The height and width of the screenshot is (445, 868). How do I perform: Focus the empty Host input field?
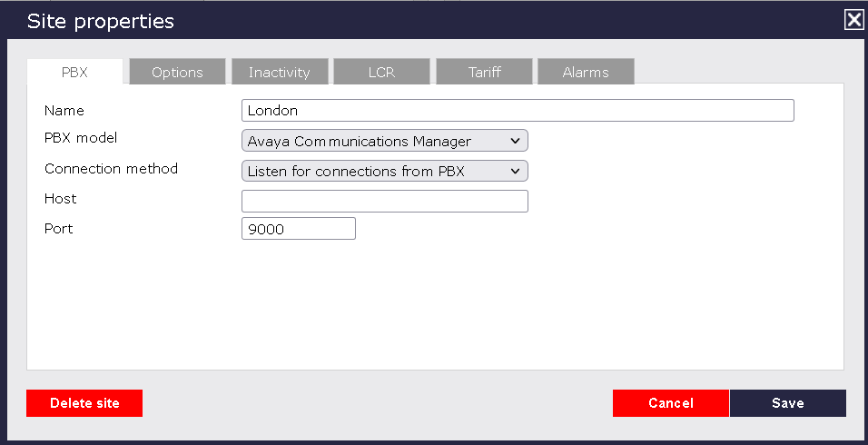coord(385,201)
